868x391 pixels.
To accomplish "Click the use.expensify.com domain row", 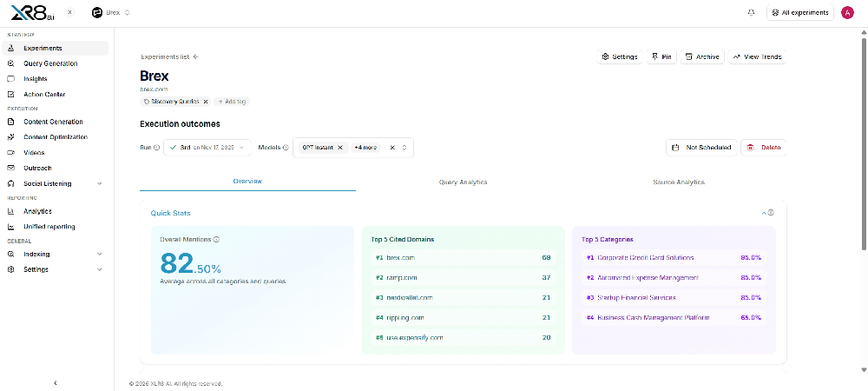I will click(464, 338).
